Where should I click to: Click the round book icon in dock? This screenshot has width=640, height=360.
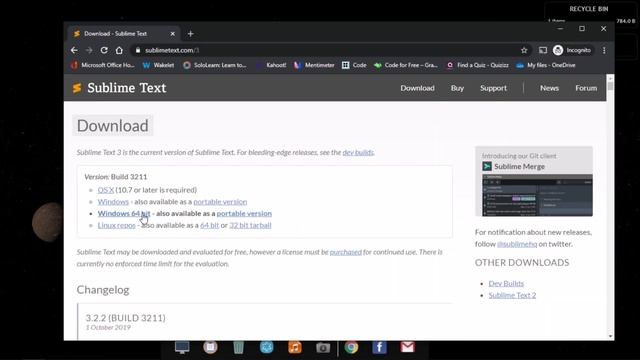[x=210, y=347]
